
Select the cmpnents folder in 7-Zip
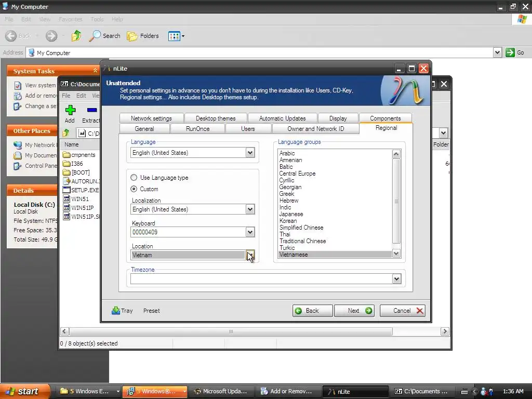point(79,155)
